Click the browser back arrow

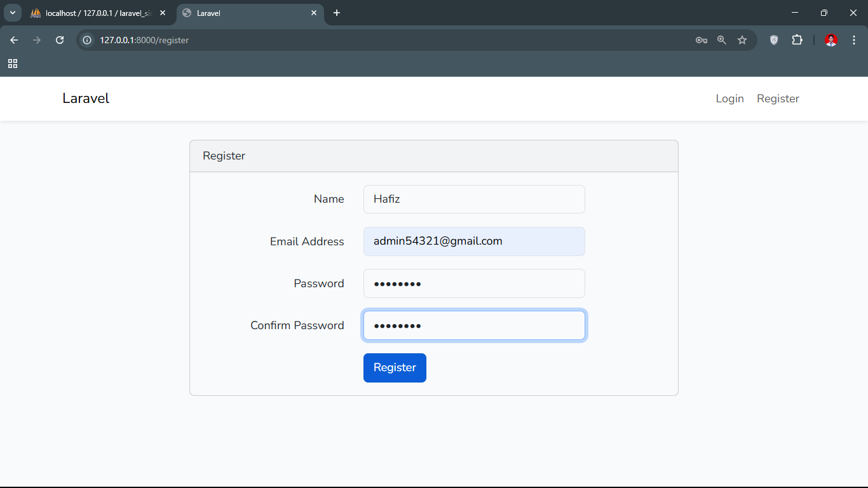[x=14, y=40]
